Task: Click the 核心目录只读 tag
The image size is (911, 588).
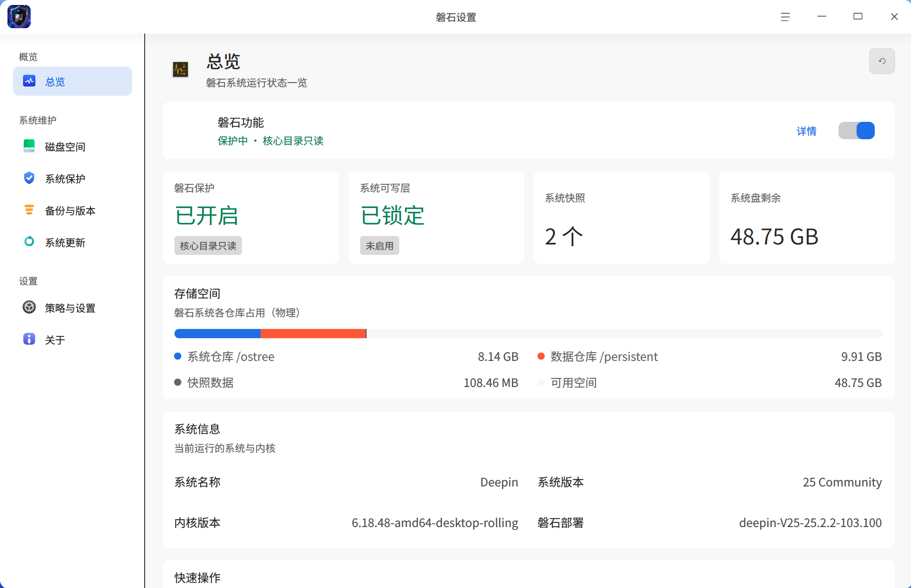Action: point(208,245)
